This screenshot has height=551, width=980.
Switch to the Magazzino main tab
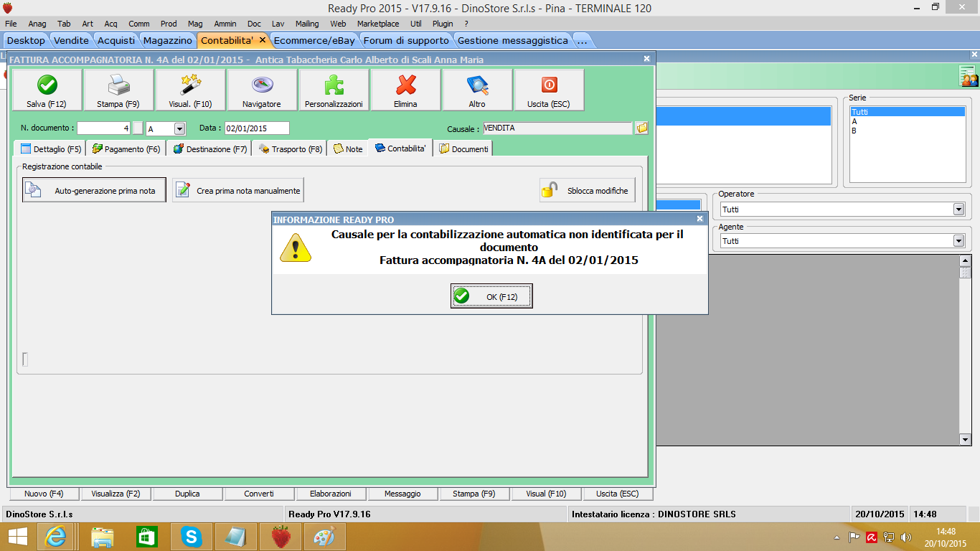(x=168, y=40)
